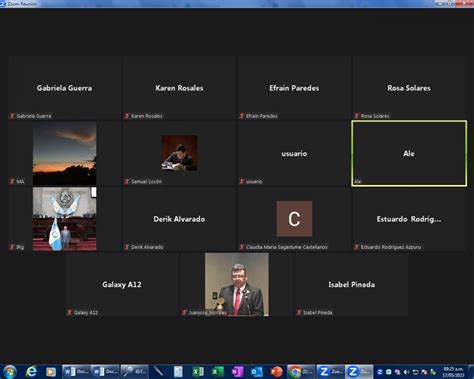The width and height of the screenshot is (474, 379).
Task: Open the first Excel icon in the taskbar
Action: (x=198, y=372)
